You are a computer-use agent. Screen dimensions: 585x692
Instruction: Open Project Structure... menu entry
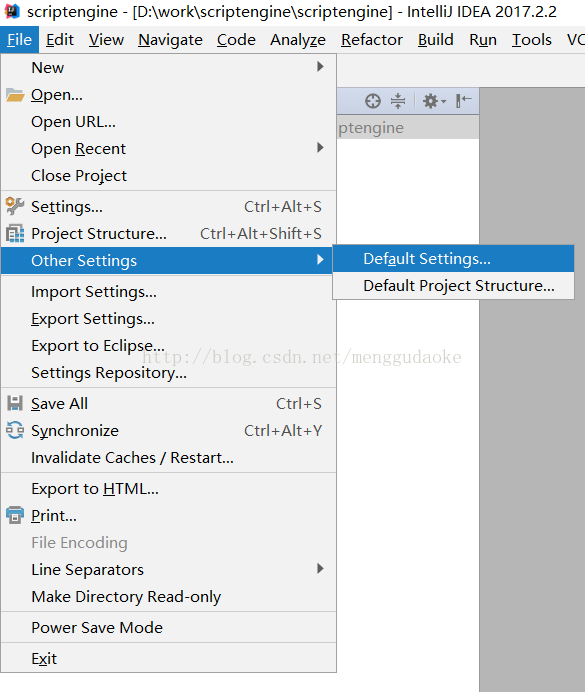[169, 233]
